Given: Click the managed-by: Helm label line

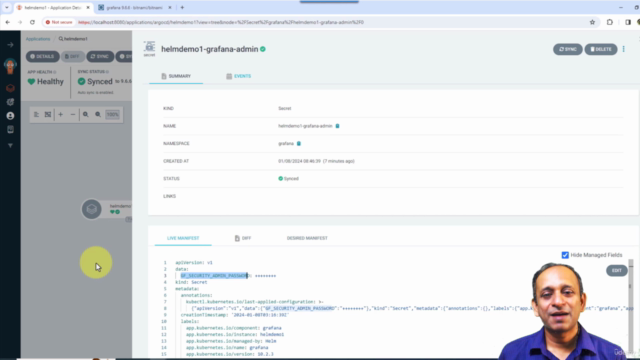Looking at the screenshot, I should pyautogui.click(x=231, y=341).
